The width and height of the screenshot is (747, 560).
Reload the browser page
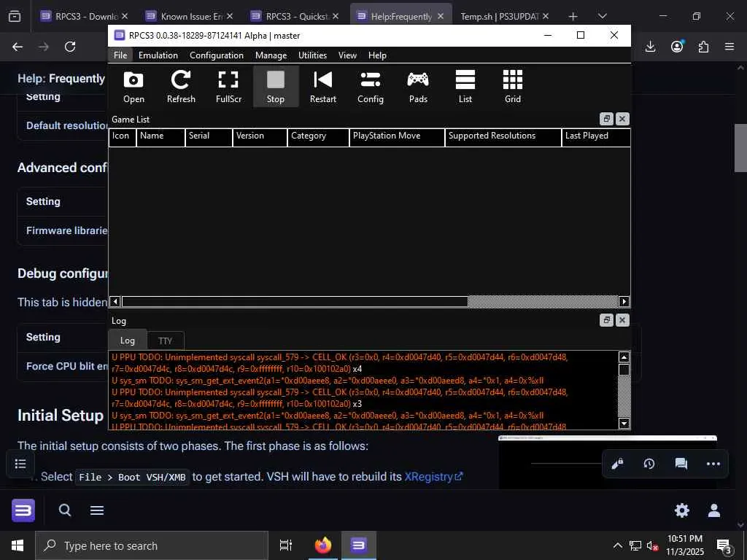pyautogui.click(x=70, y=47)
